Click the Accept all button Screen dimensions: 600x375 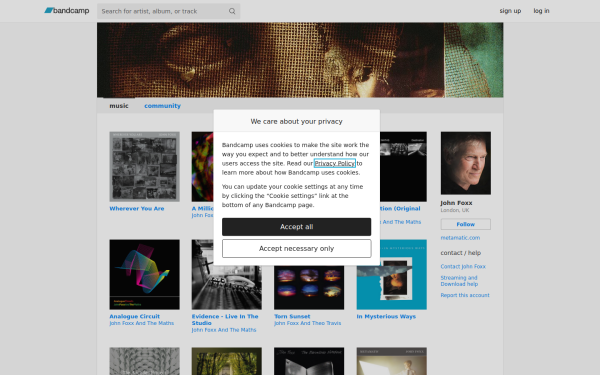coord(297,227)
